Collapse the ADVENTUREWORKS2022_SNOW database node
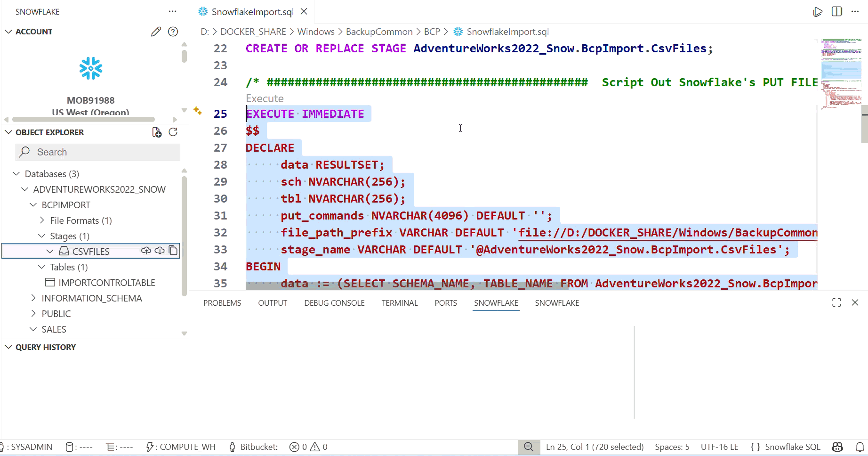The image size is (868, 456). point(25,189)
